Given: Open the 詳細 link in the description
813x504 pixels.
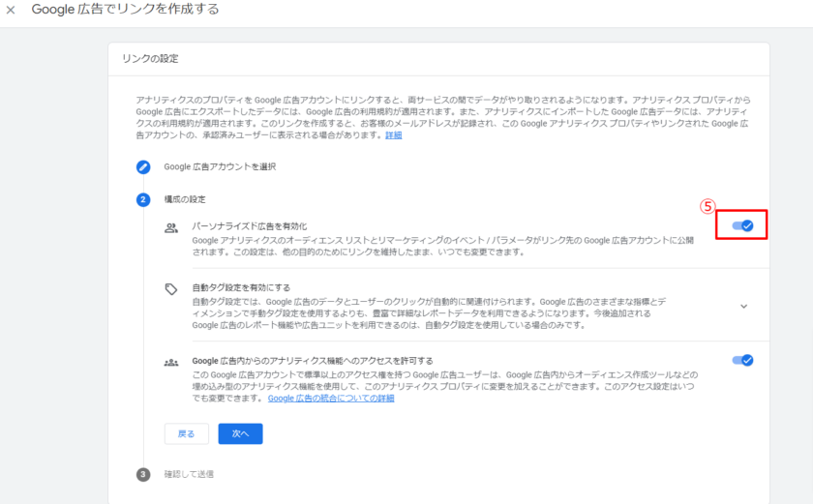Looking at the screenshot, I should click(394, 135).
